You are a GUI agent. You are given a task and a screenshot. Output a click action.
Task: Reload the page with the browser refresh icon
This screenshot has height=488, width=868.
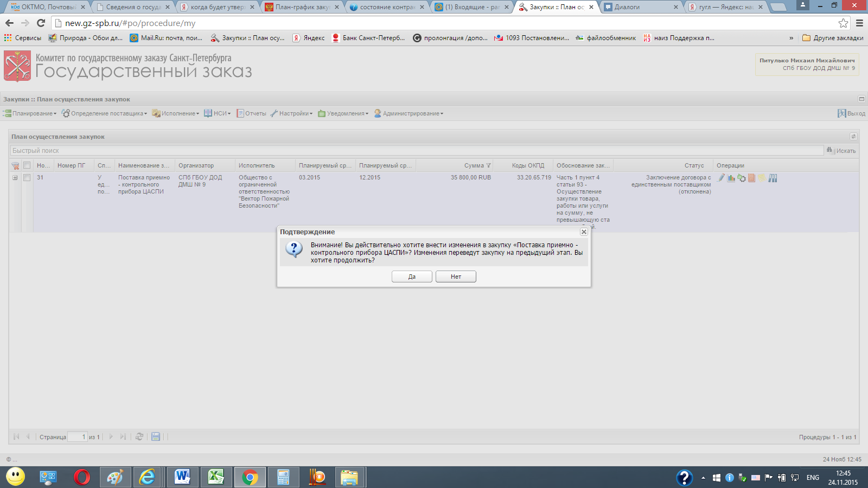[41, 23]
